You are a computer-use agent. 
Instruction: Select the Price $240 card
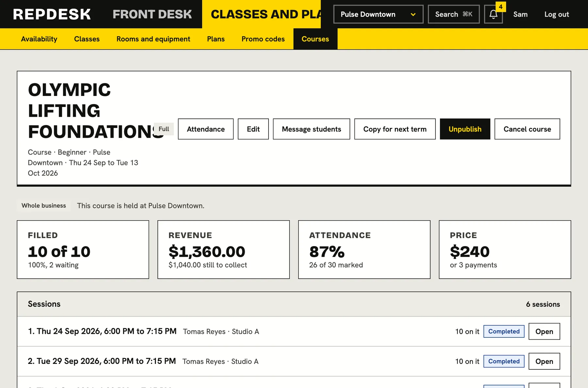(x=505, y=250)
